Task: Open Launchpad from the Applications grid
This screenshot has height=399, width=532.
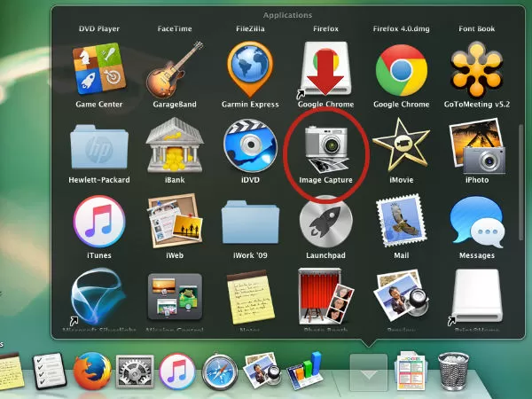Action: click(x=325, y=222)
